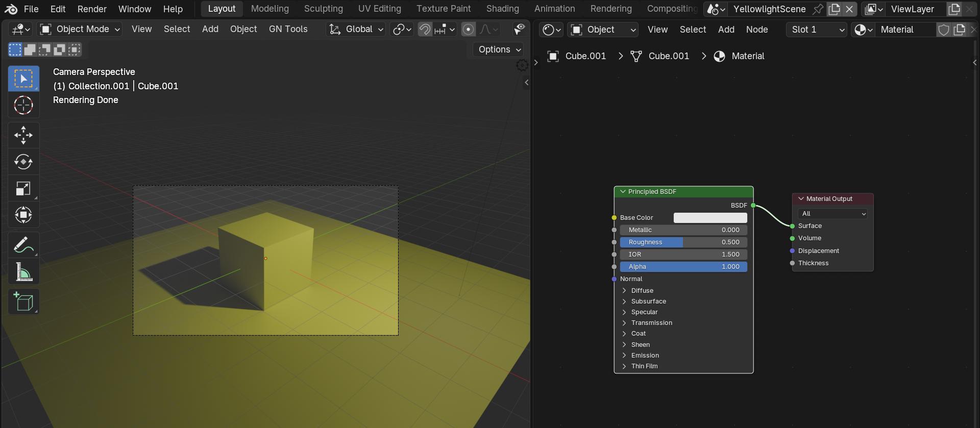Set selection mode to invert
The width and height of the screenshot is (980, 428).
click(x=60, y=49)
